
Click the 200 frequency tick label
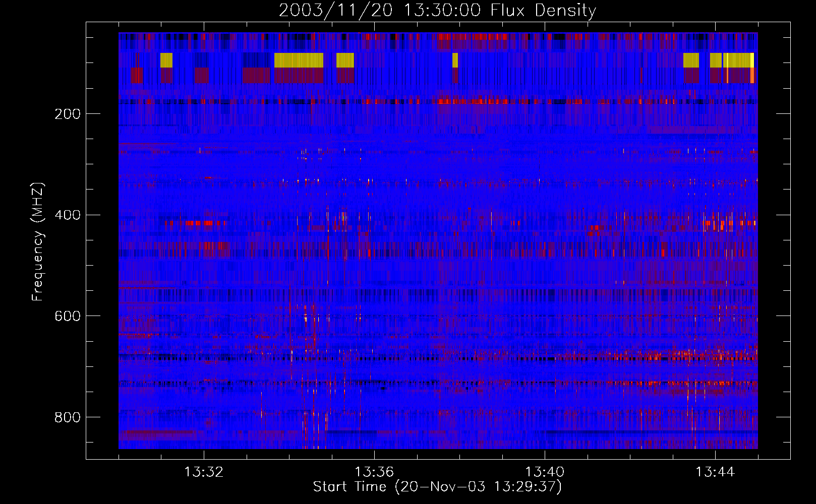pos(68,114)
